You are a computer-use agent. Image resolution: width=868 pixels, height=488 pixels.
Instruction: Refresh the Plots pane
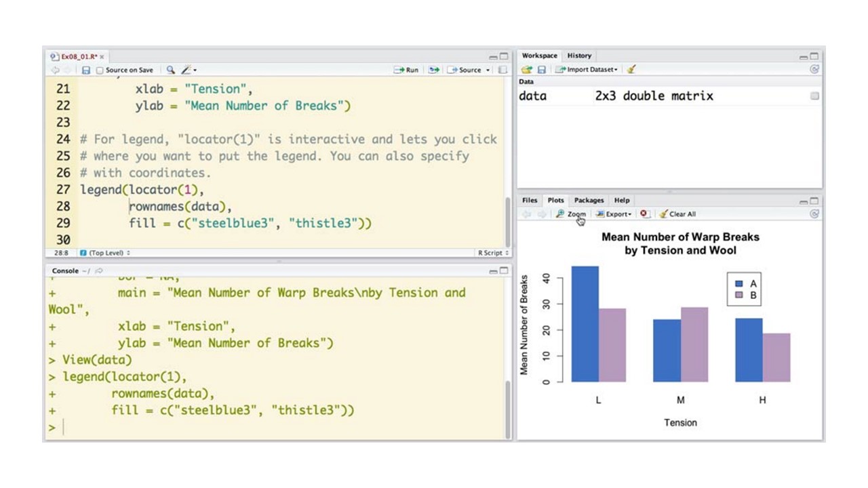814,214
